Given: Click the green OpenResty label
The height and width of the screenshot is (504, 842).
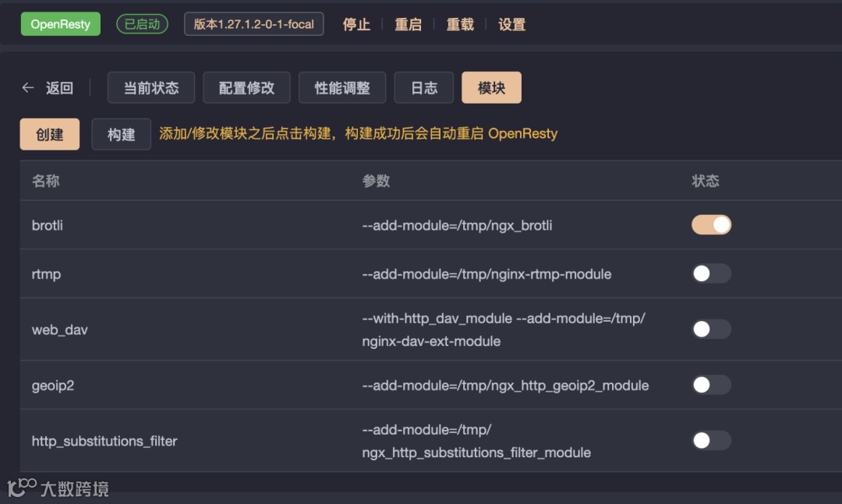Looking at the screenshot, I should tap(61, 24).
